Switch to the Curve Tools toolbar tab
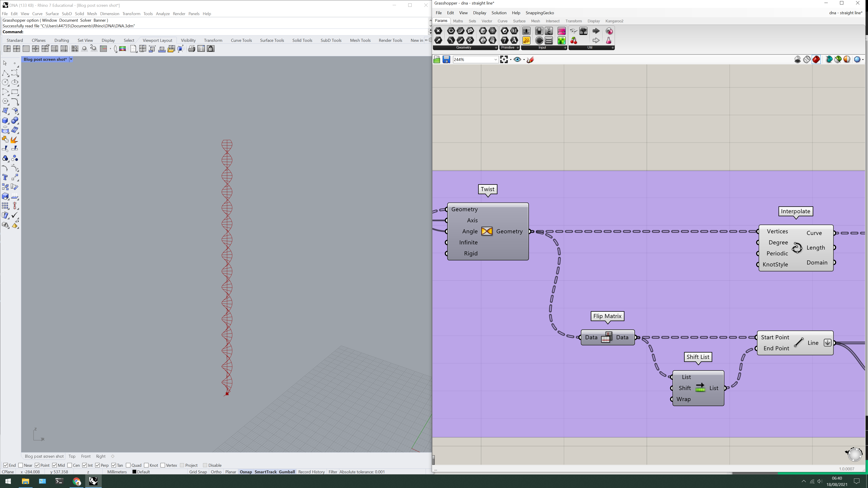Viewport: 868px width, 488px height. (x=241, y=40)
